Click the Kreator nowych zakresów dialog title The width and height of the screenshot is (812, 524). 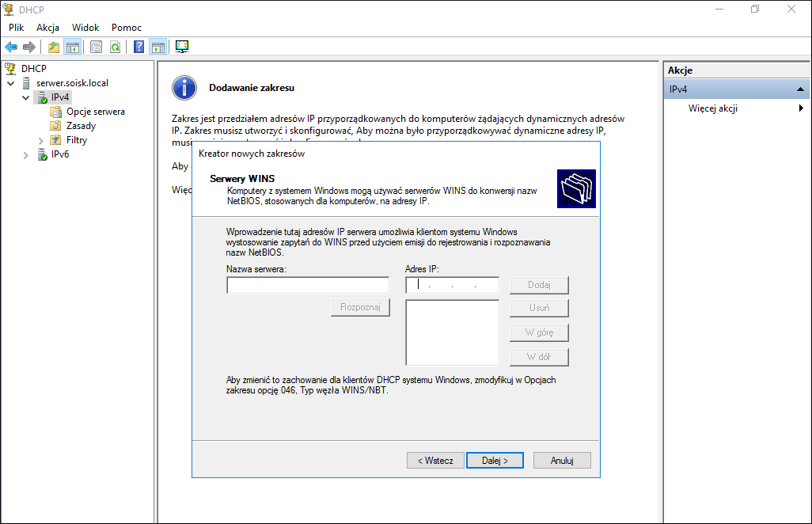[252, 154]
